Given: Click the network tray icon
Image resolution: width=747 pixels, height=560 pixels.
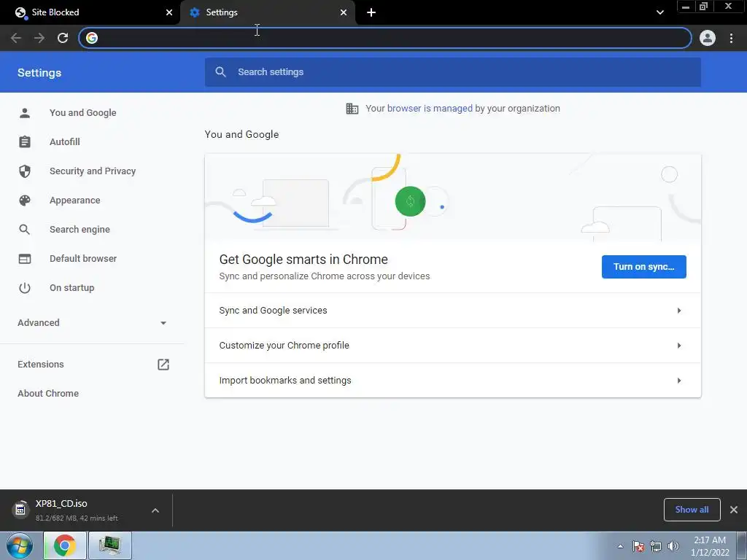Looking at the screenshot, I should tap(656, 546).
